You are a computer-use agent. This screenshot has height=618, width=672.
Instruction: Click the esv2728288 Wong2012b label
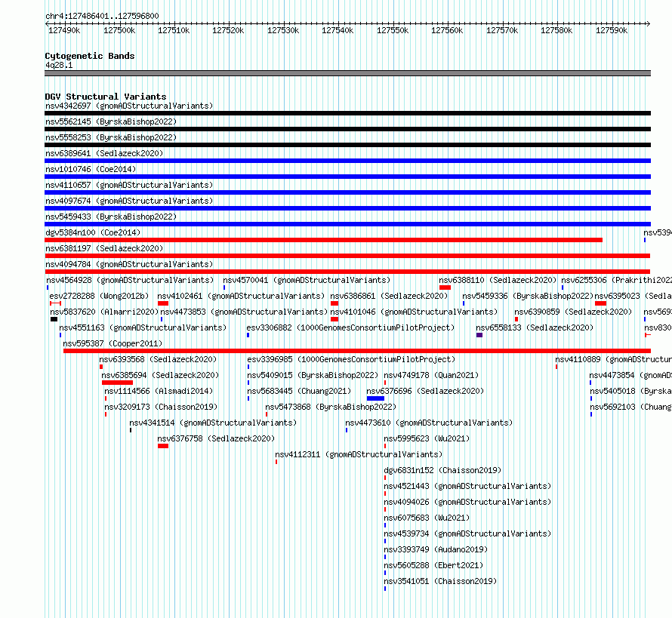(x=99, y=296)
